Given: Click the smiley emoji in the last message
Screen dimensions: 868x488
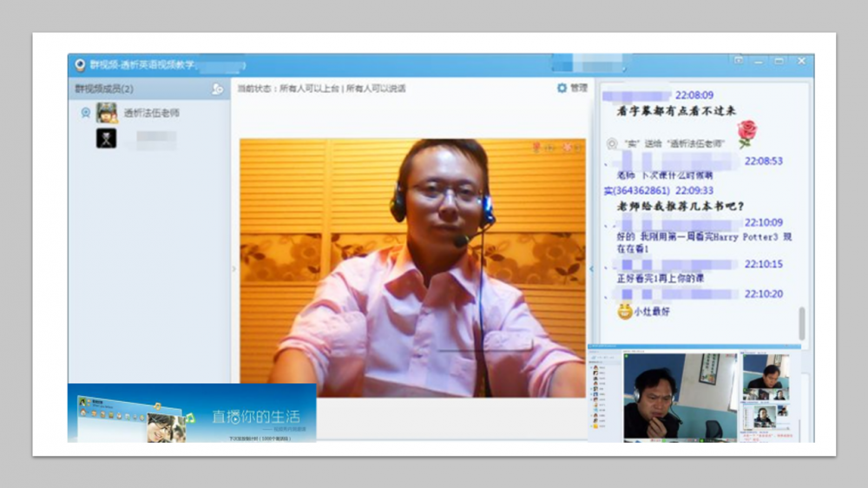Looking at the screenshot, I should [624, 312].
